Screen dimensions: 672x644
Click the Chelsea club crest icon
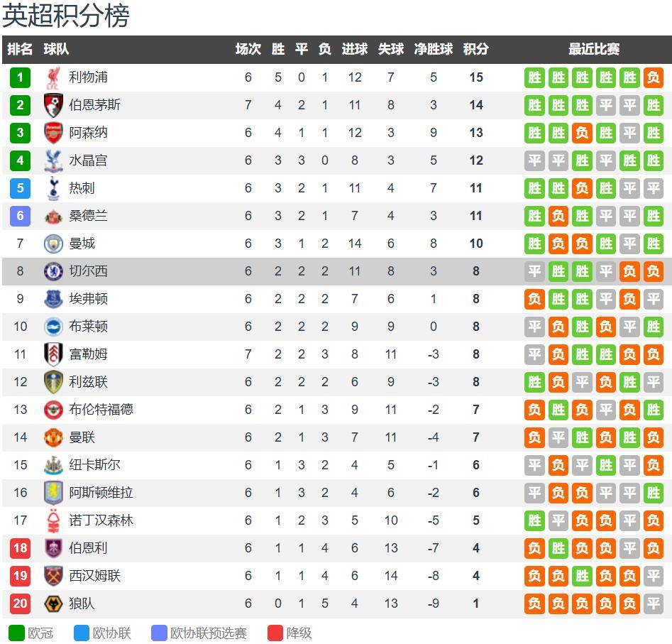pyautogui.click(x=53, y=271)
